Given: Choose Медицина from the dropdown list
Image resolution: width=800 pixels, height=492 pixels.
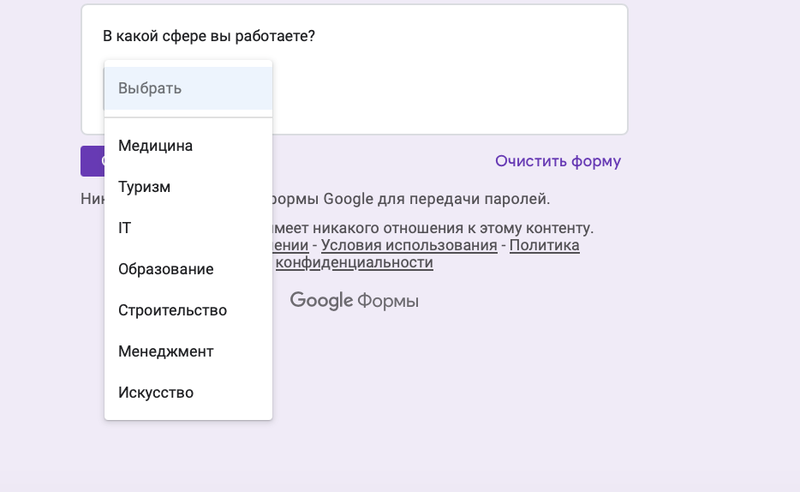Looking at the screenshot, I should pyautogui.click(x=188, y=146).
